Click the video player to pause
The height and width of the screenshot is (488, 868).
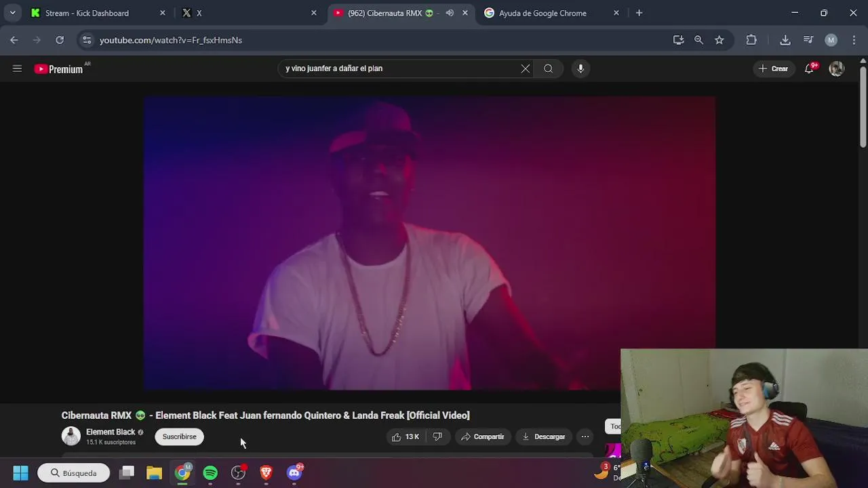click(x=429, y=243)
